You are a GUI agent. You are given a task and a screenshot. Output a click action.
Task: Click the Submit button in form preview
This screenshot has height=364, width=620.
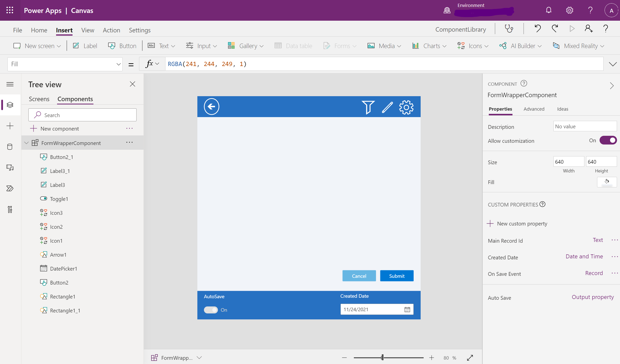[x=396, y=276]
